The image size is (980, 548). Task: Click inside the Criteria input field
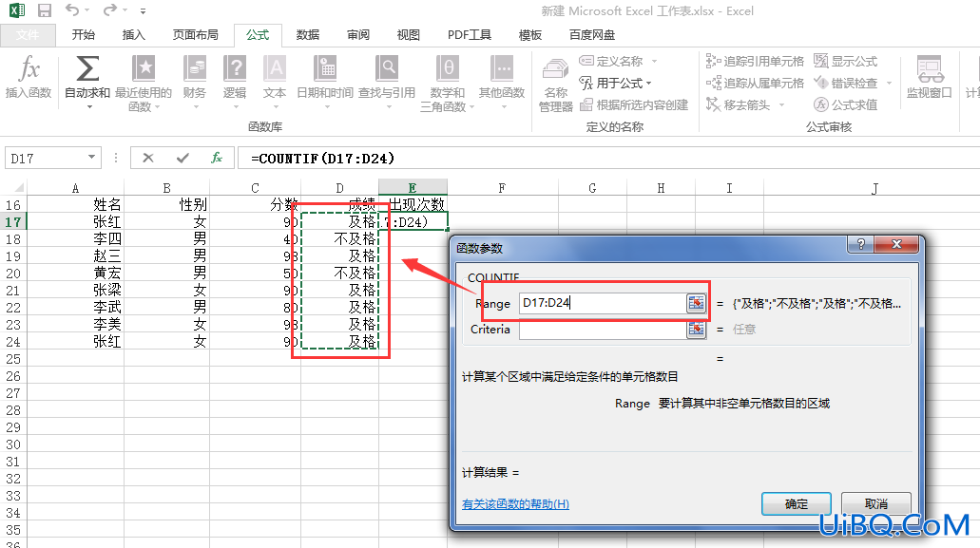[604, 329]
